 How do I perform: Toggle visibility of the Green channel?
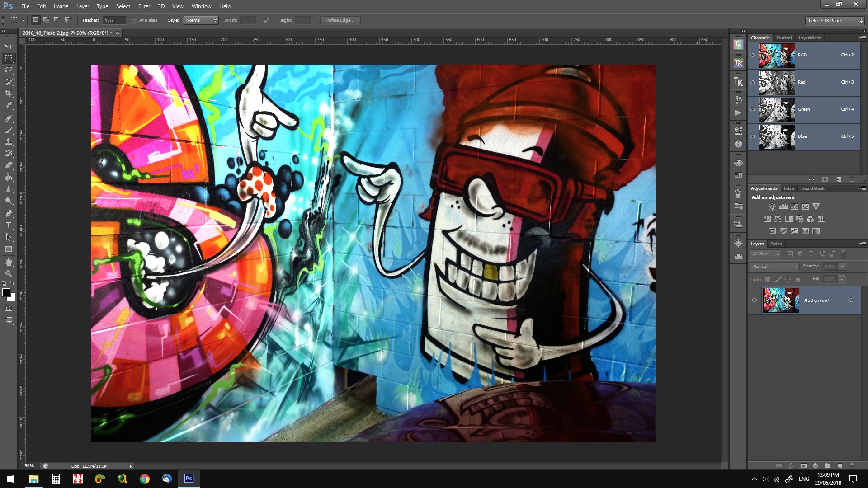coord(753,109)
